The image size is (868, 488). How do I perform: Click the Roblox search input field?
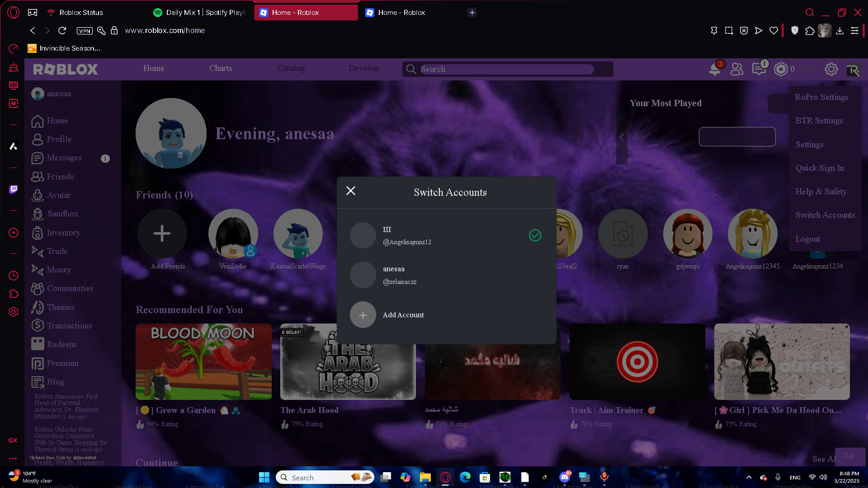[x=506, y=69]
